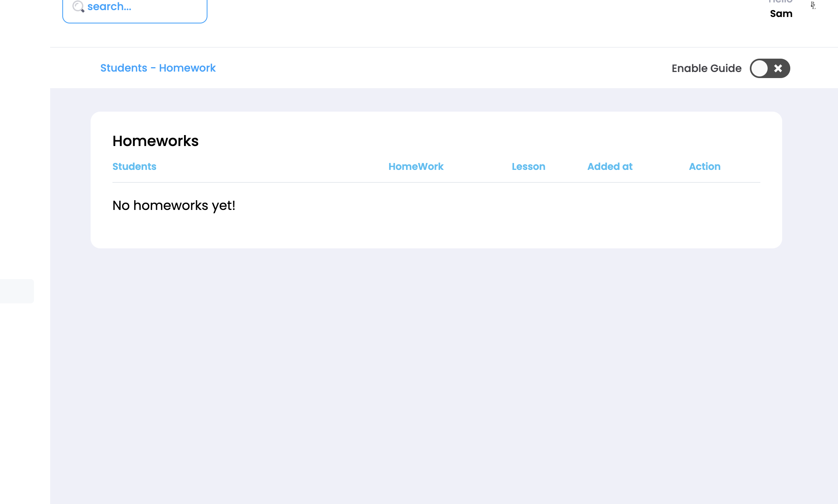Image resolution: width=838 pixels, height=504 pixels.
Task: Sort by the Students column header
Action: [134, 167]
